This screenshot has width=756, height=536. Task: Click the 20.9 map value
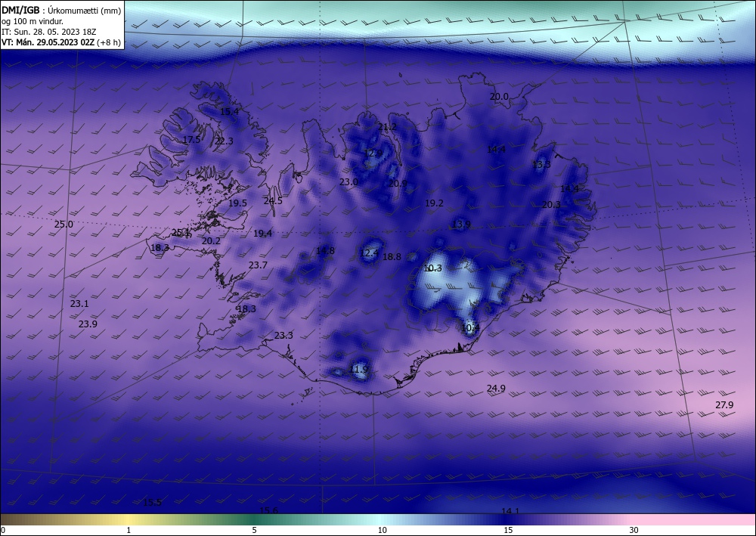(398, 184)
